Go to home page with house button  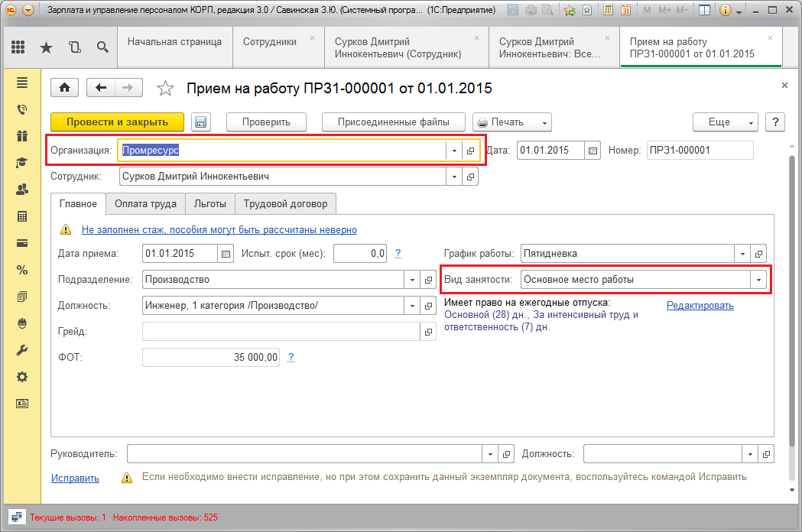click(64, 87)
